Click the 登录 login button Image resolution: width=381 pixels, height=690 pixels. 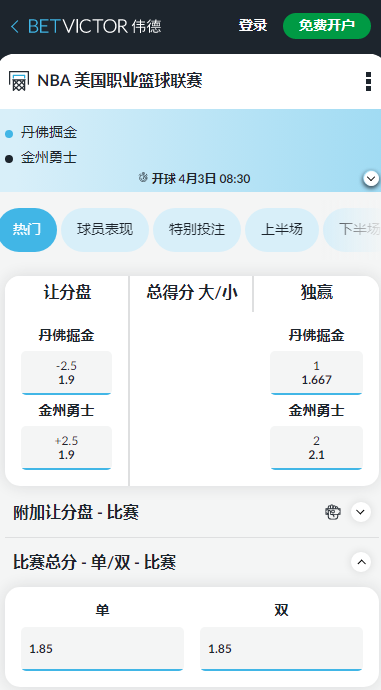point(253,26)
